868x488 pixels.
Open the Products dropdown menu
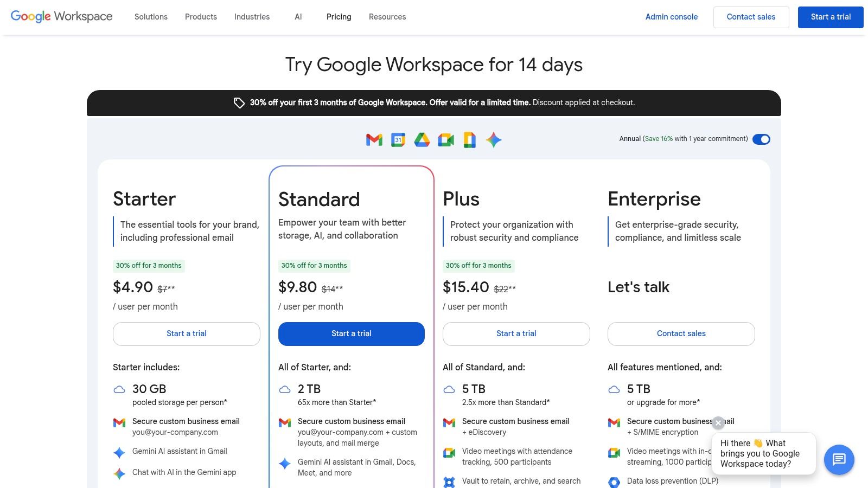click(x=201, y=17)
